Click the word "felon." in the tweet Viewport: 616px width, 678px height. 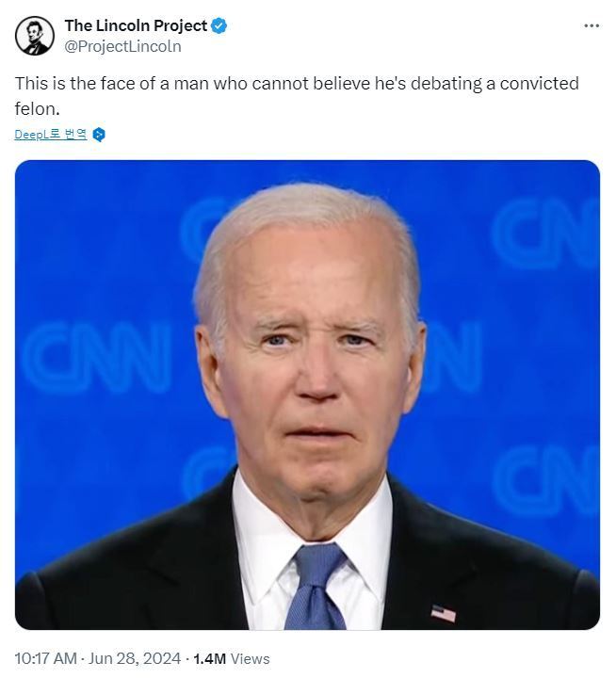click(x=38, y=108)
